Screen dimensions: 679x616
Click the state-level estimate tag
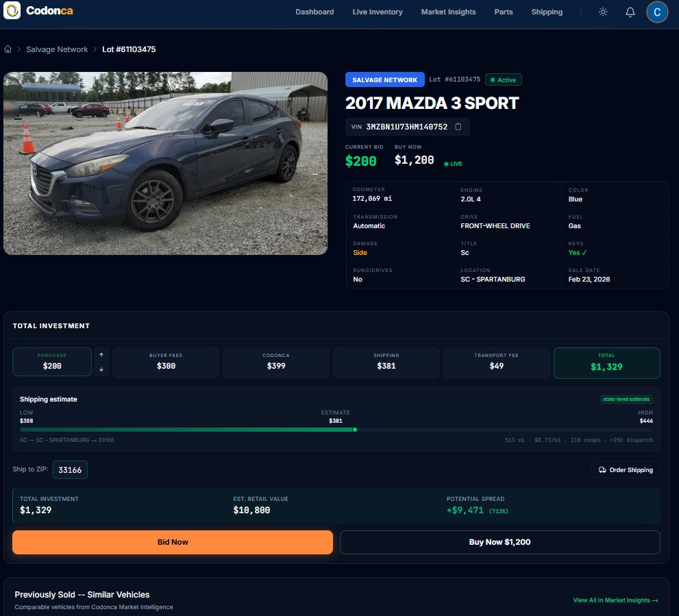pos(626,399)
